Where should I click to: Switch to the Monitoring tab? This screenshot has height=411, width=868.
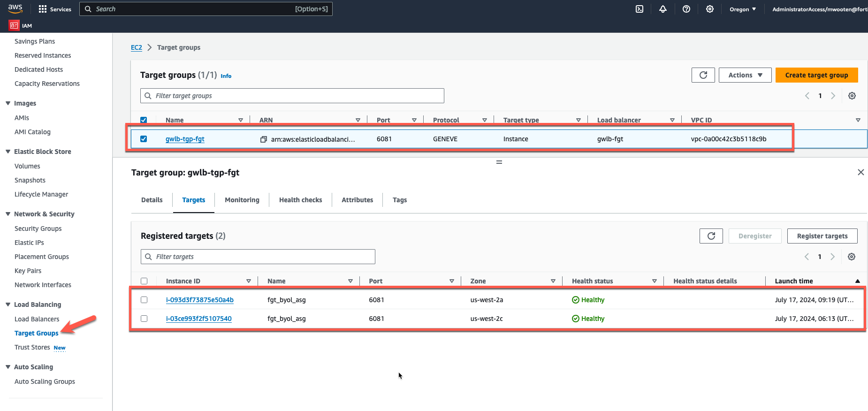point(242,200)
